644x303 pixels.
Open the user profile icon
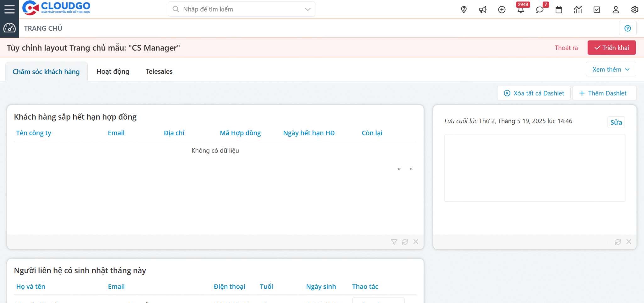[616, 10]
